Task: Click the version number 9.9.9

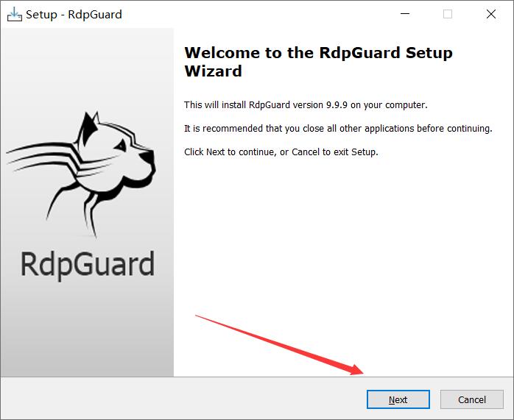Action: pos(337,105)
